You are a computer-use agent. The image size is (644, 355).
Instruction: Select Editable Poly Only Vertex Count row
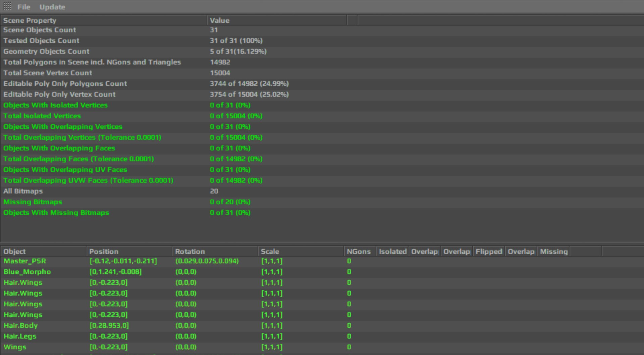pyautogui.click(x=322, y=95)
